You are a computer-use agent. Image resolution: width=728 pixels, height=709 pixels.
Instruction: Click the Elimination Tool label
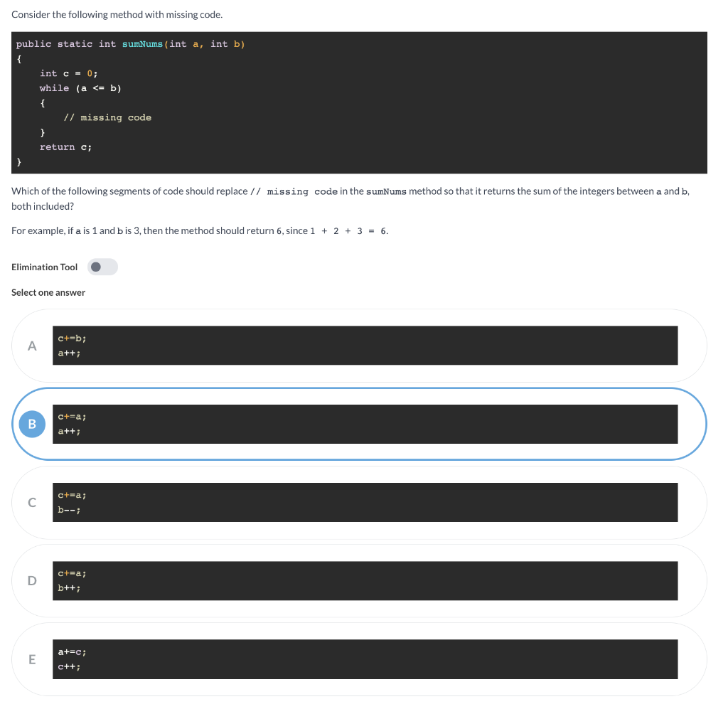coord(44,267)
